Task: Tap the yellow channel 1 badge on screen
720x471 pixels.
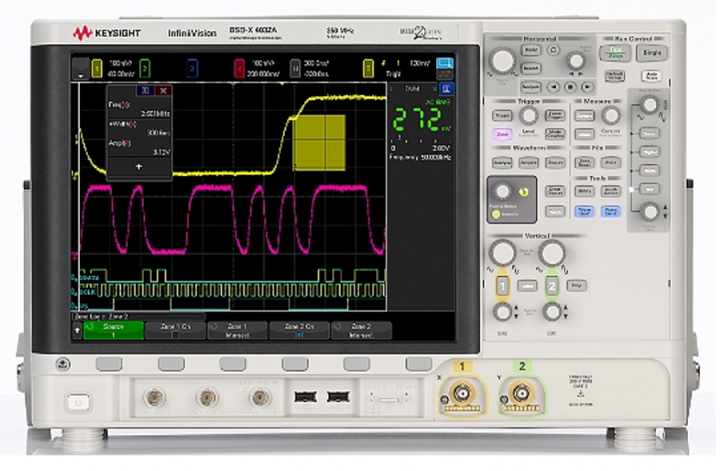Action: 97,69
